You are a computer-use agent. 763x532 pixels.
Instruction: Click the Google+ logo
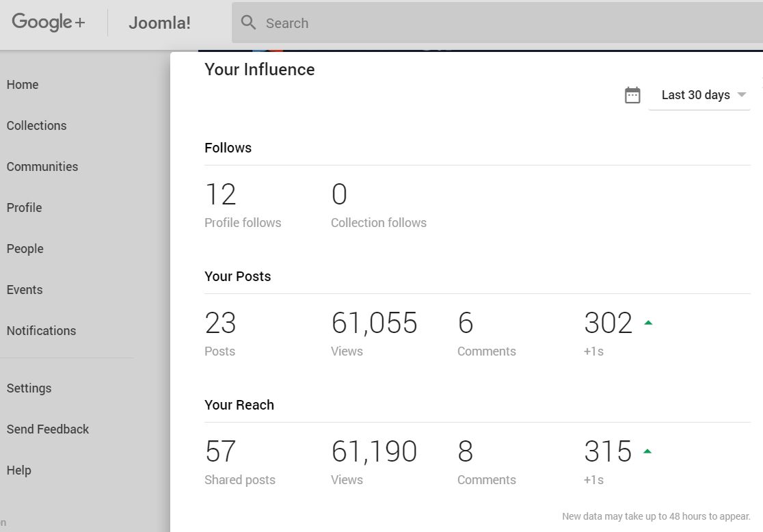(49, 23)
